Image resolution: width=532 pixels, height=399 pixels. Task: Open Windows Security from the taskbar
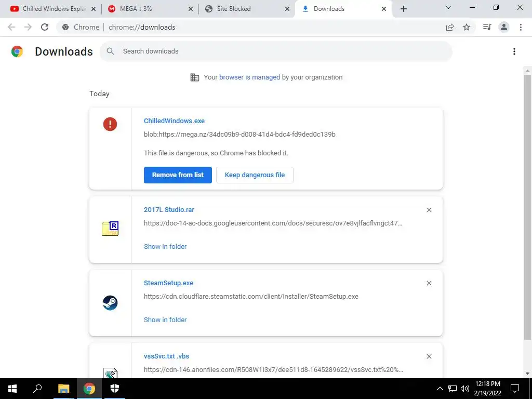pyautogui.click(x=115, y=389)
